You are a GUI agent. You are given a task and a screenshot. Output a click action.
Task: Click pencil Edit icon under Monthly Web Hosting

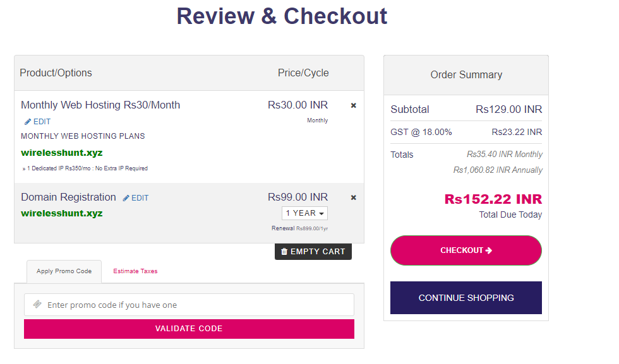point(28,122)
